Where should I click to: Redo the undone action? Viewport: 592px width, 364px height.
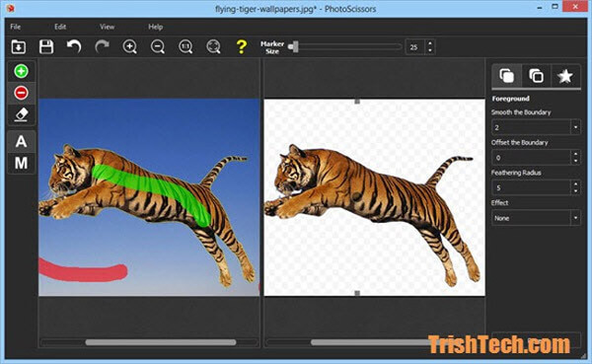pyautogui.click(x=102, y=46)
